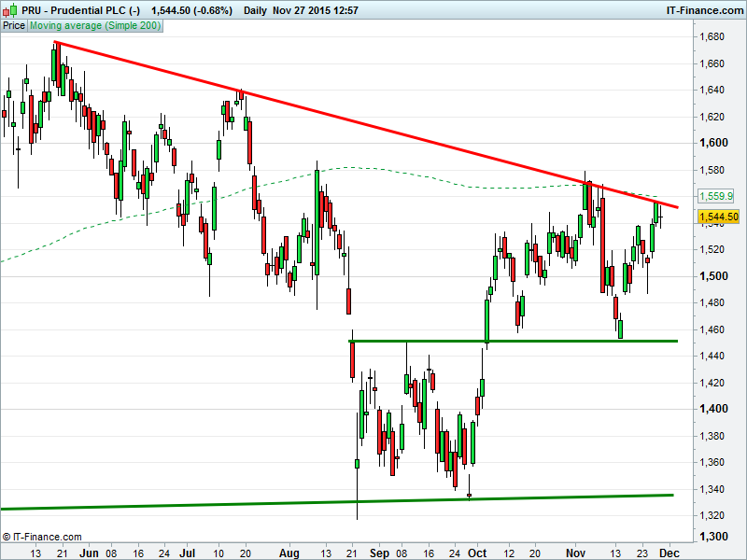Click the Dec label on the date axis
This screenshot has width=747, height=560.
669,552
